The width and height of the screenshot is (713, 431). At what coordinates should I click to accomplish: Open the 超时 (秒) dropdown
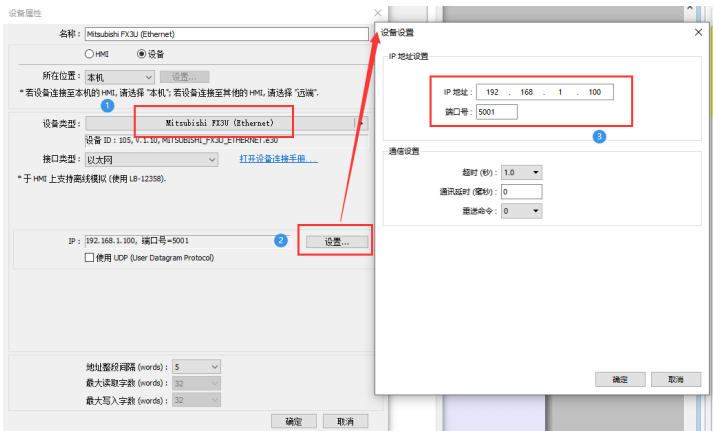point(522,172)
